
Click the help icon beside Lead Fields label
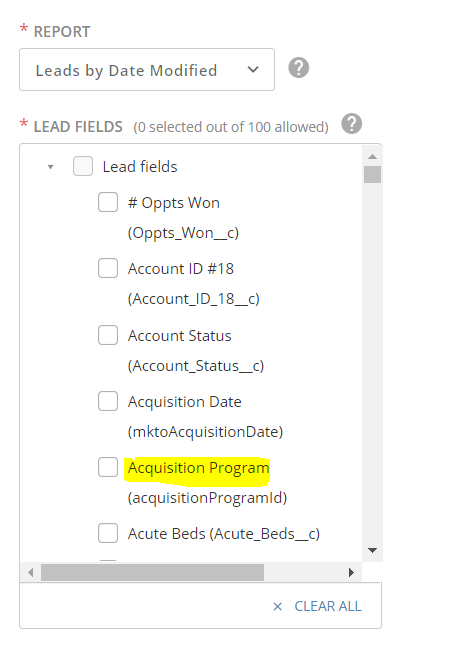351,124
